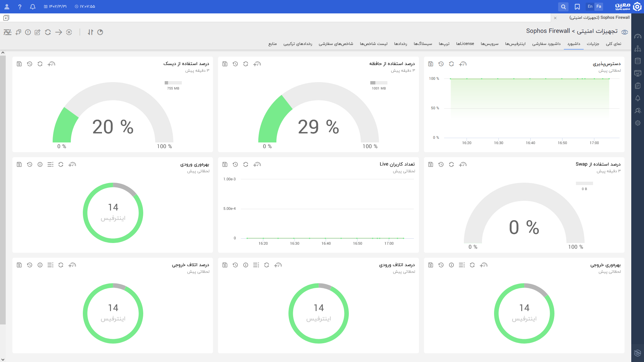Open the Licenseها tab
This screenshot has height=362, width=644.
[x=465, y=44]
